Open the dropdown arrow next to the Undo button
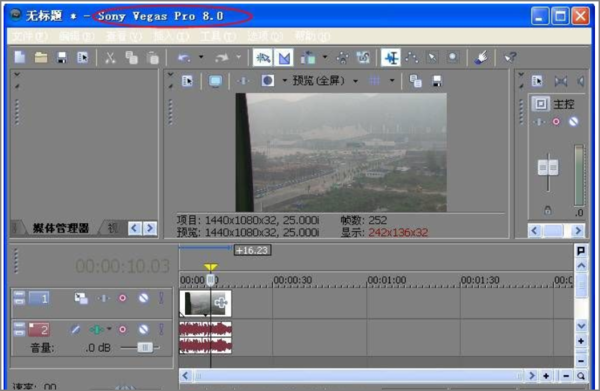Image resolution: width=600 pixels, height=391 pixels. [201, 57]
